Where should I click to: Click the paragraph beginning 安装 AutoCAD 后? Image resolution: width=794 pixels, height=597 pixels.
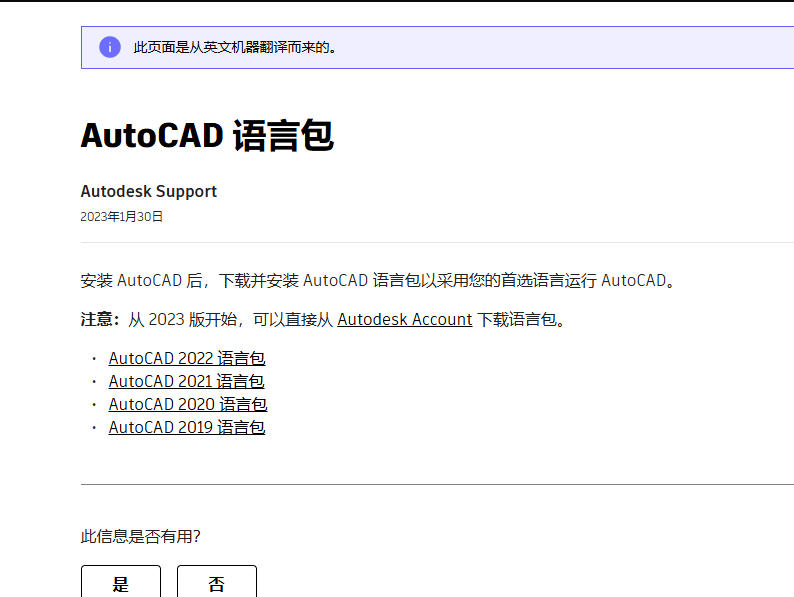378,281
